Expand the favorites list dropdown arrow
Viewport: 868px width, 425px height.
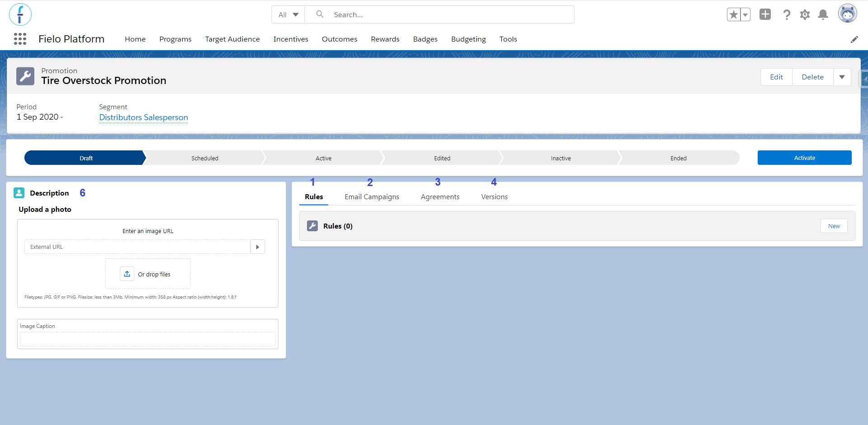pos(745,14)
